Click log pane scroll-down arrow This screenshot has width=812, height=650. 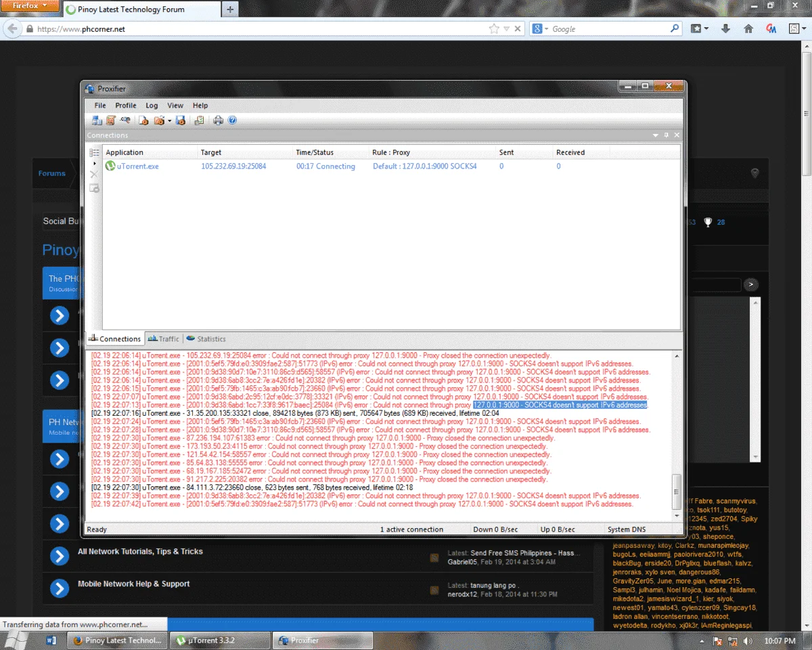click(x=677, y=515)
